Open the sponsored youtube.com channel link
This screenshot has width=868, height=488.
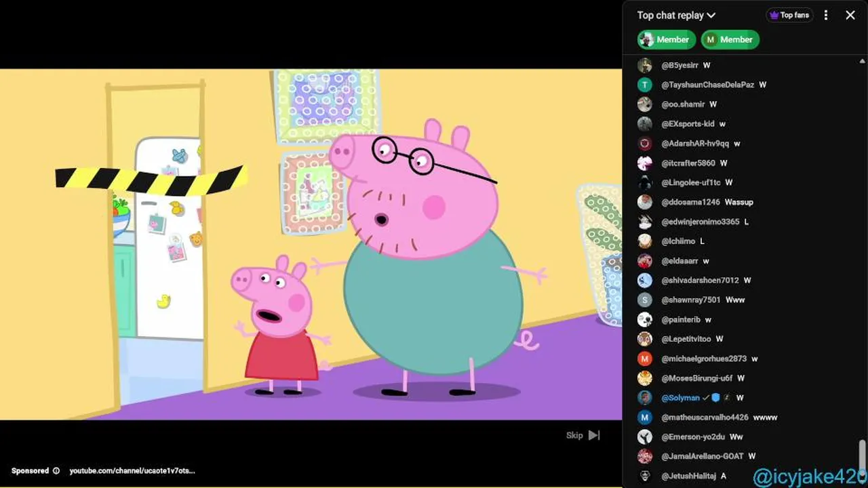pyautogui.click(x=132, y=470)
